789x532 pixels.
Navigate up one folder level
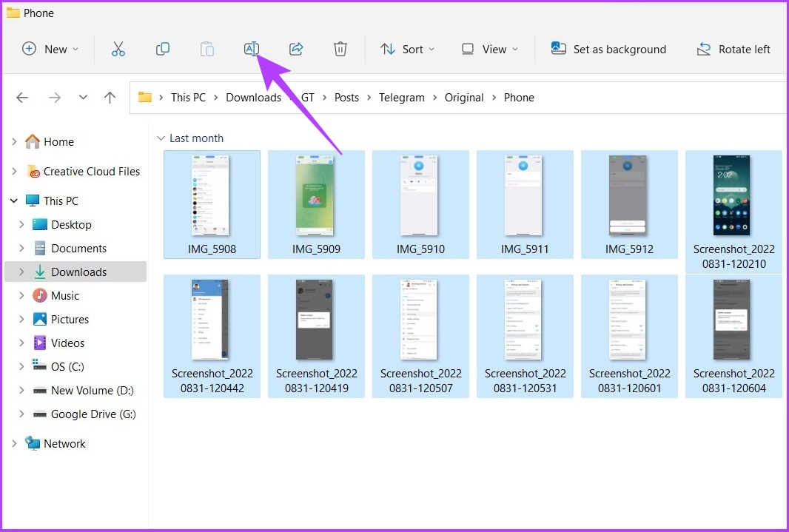(x=110, y=98)
